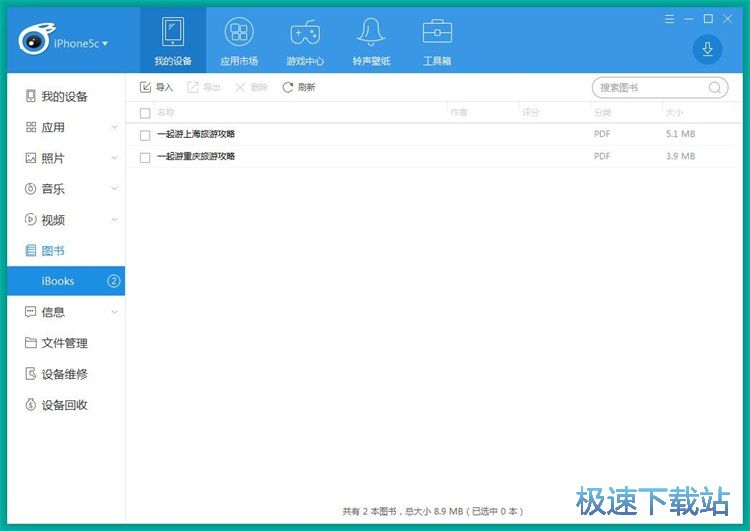The image size is (750, 531).
Task: Click status text 共有 2 本图书
Action: pos(369,511)
